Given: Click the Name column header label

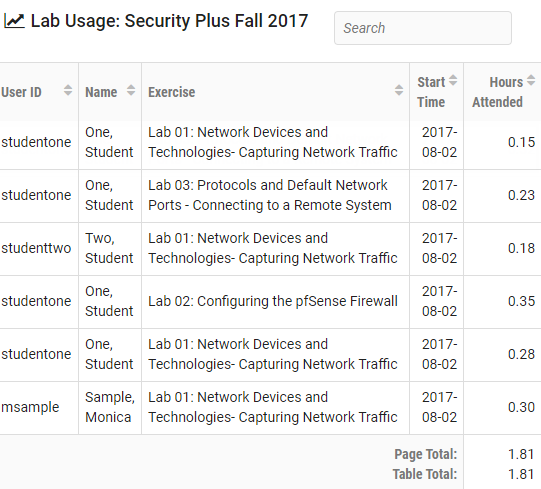Looking at the screenshot, I should click(101, 92).
